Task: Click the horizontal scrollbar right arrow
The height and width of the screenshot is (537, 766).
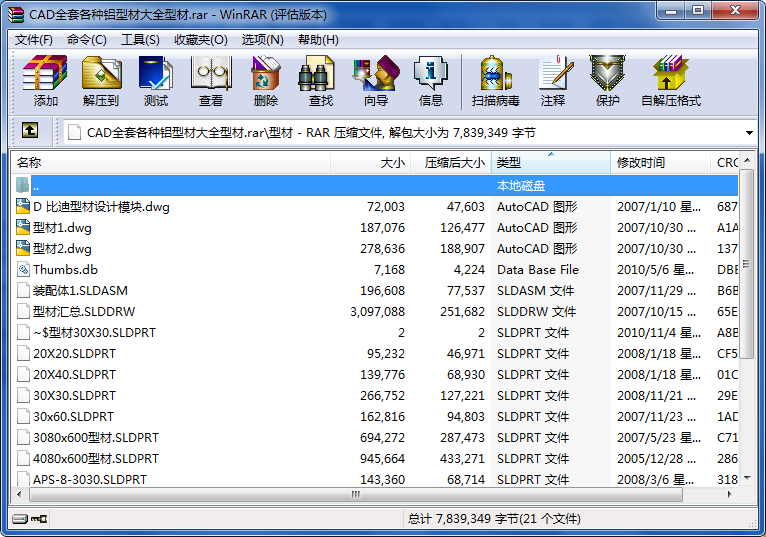Action: coord(729,494)
